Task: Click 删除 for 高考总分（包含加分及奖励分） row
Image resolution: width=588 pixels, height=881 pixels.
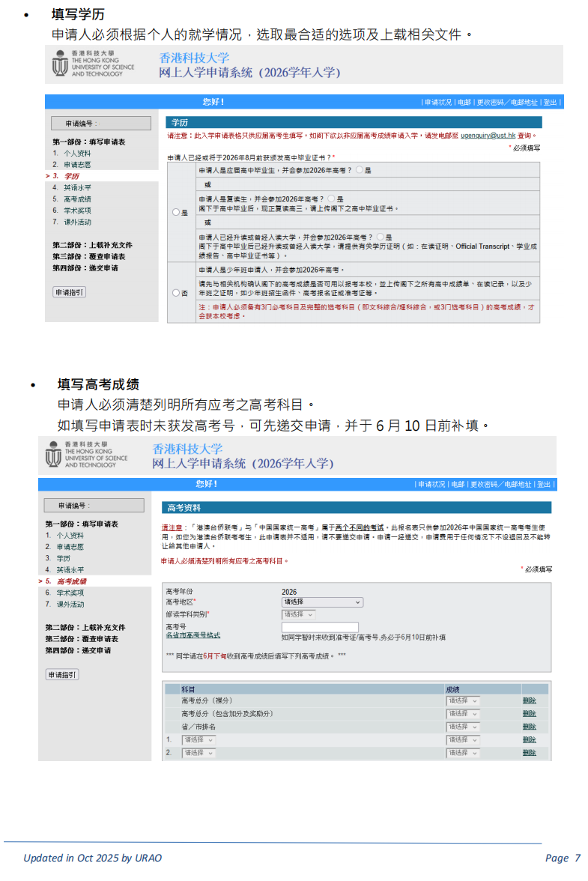Action: click(x=529, y=713)
